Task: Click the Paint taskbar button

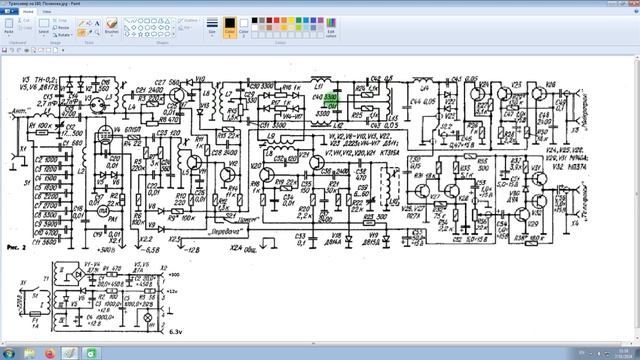Action: tap(70, 353)
